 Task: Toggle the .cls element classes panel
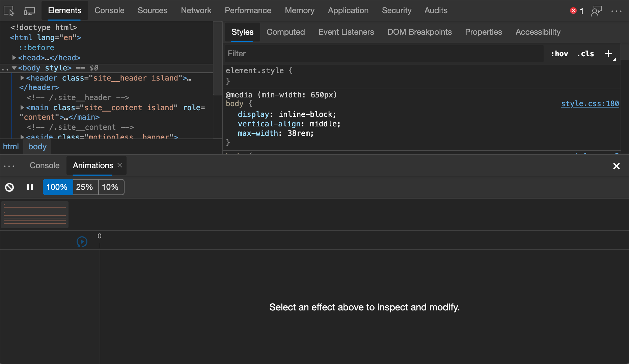585,53
